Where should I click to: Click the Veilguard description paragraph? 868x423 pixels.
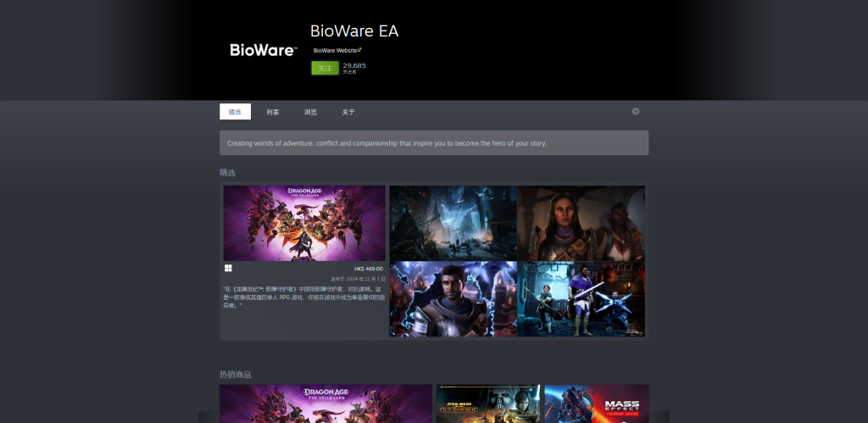click(303, 298)
